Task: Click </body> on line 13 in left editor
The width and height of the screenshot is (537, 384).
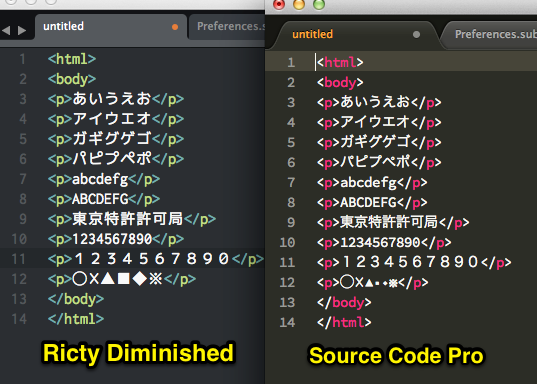Action: click(76, 299)
